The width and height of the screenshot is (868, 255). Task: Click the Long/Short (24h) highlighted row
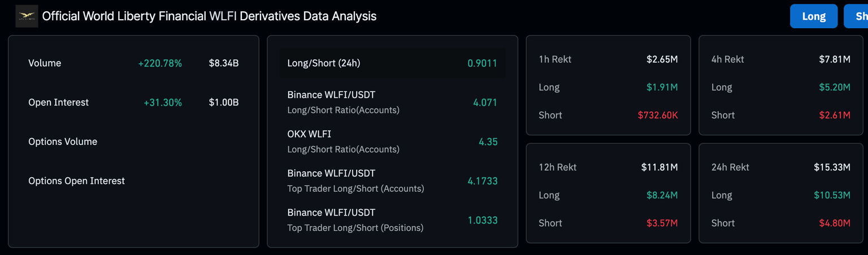(392, 63)
